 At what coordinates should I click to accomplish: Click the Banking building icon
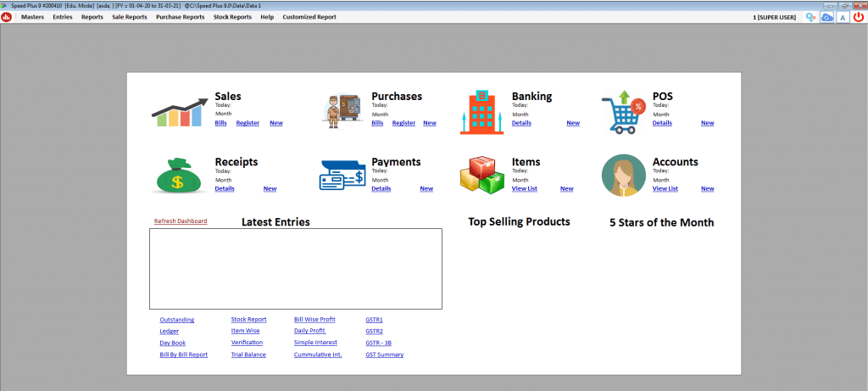point(481,112)
